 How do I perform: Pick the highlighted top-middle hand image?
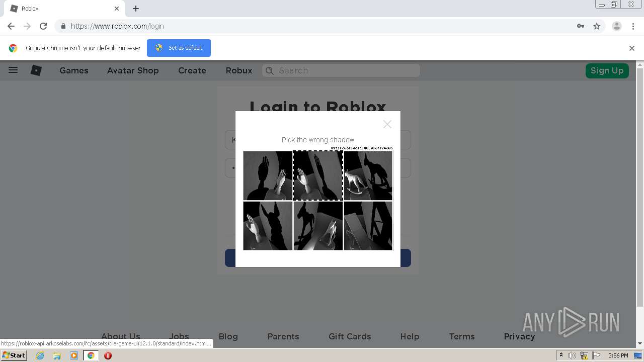(x=318, y=176)
